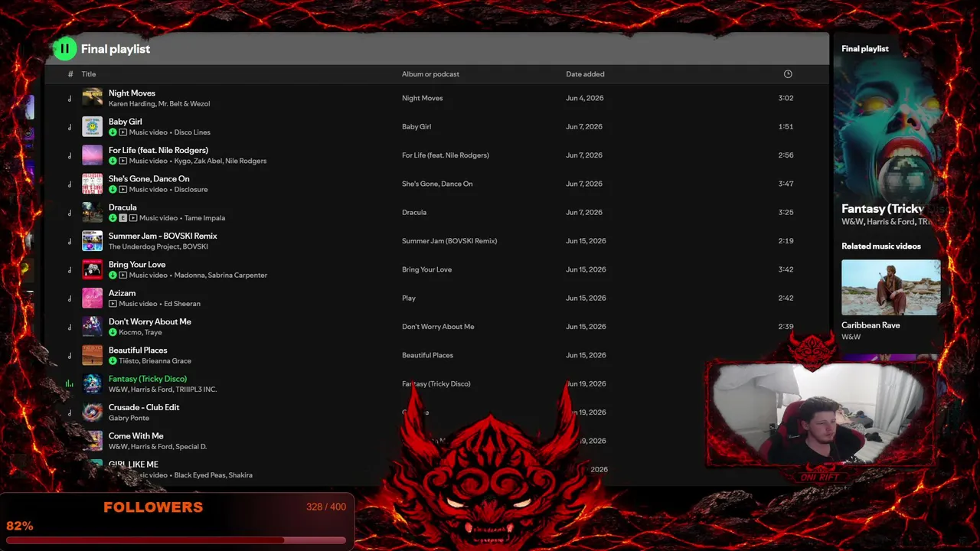The height and width of the screenshot is (551, 980).
Task: Click the downloaded icon under Bring Your Love
Action: pos(113,275)
